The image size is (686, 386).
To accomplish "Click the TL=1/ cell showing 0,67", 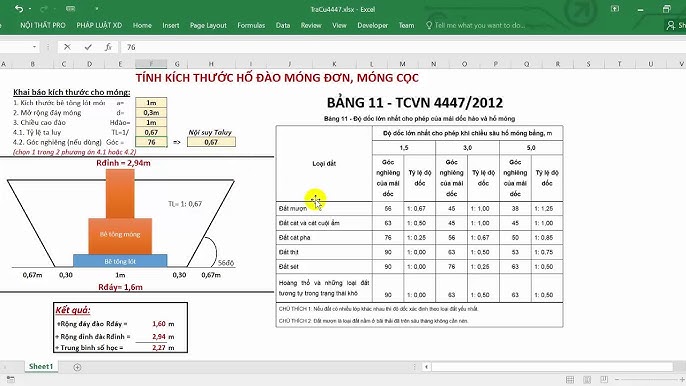I will click(151, 132).
